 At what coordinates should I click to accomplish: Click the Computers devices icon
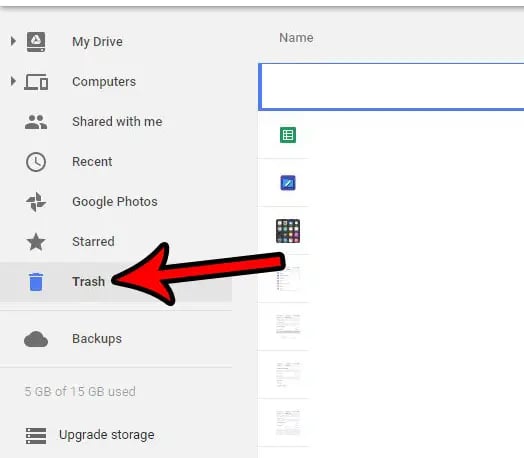click(36, 82)
